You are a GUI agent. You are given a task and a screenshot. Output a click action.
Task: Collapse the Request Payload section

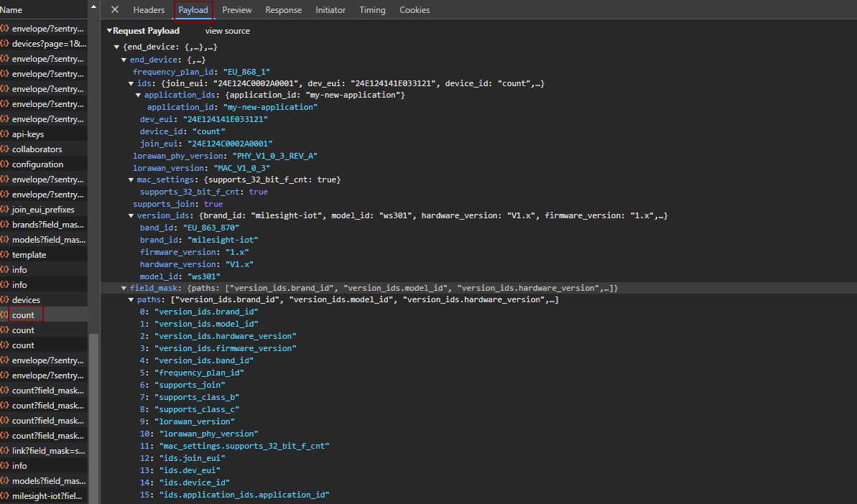[x=109, y=31]
